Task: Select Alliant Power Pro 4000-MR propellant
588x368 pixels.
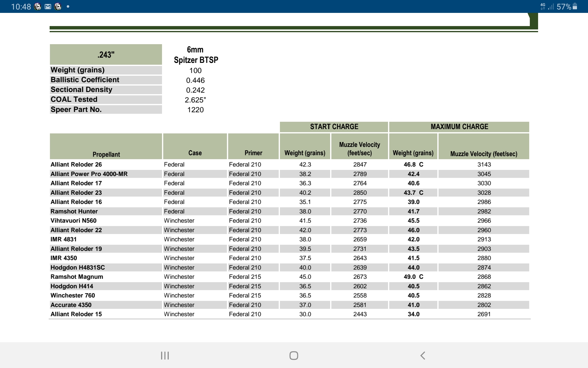Action: 89,174
